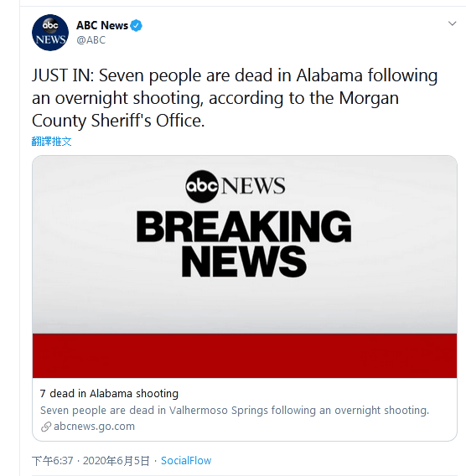Viewport: 466px width, 476px height.
Task: Click the red banner on the card
Action: click(x=245, y=356)
